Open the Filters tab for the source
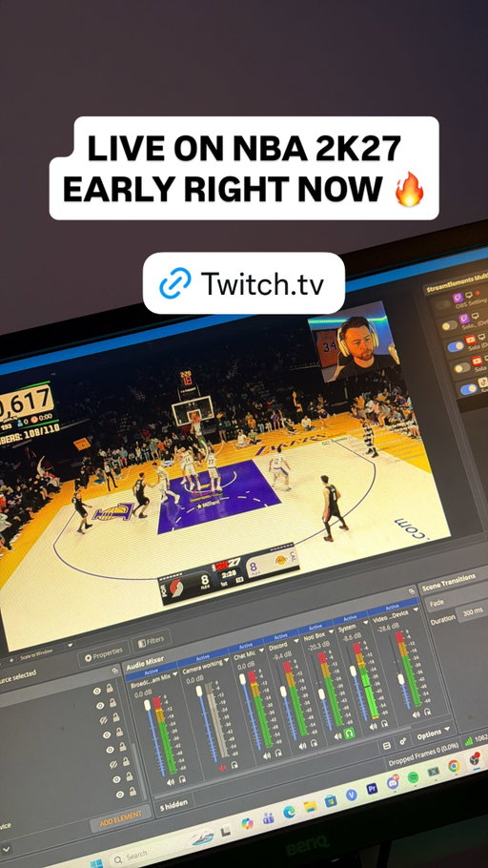The height and width of the screenshot is (868, 488). [x=151, y=641]
